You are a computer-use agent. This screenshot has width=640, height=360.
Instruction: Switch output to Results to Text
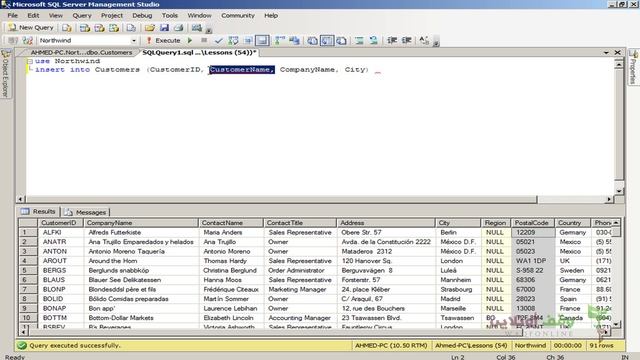coord(312,40)
